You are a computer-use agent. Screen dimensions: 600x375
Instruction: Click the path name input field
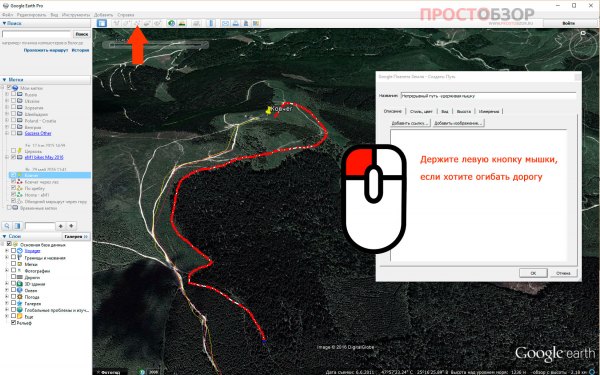[x=488, y=96]
